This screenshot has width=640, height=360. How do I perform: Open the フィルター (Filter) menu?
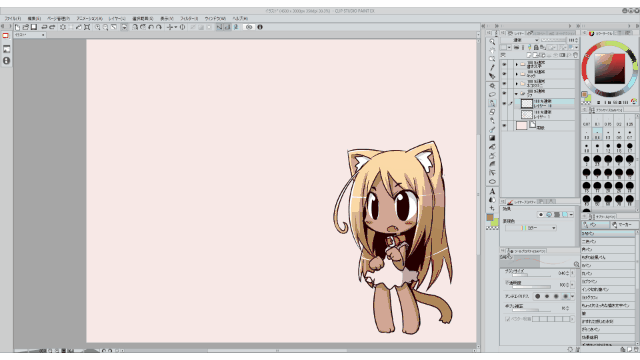coord(189,18)
